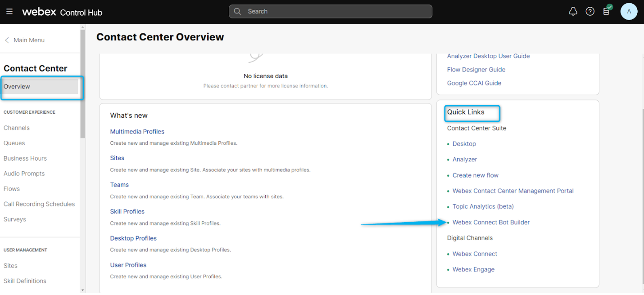Viewport: 644px width, 295px height.
Task: Click the search magnifier icon
Action: [237, 12]
